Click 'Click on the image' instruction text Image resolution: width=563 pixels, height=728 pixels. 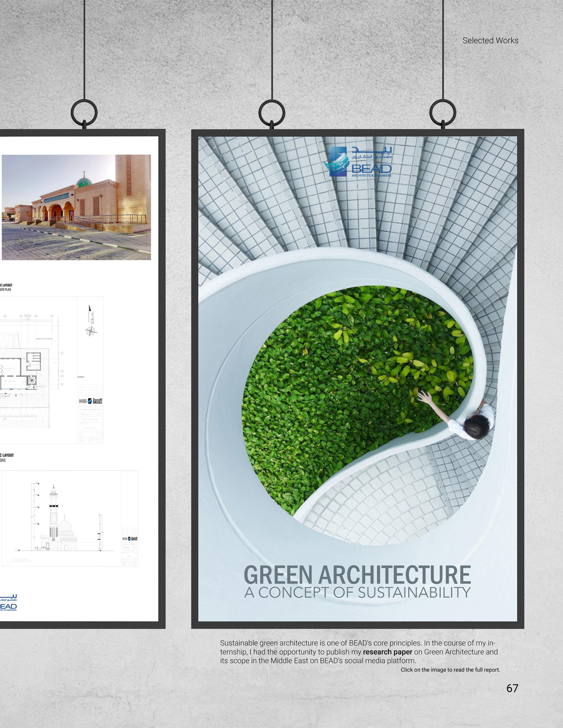click(450, 670)
